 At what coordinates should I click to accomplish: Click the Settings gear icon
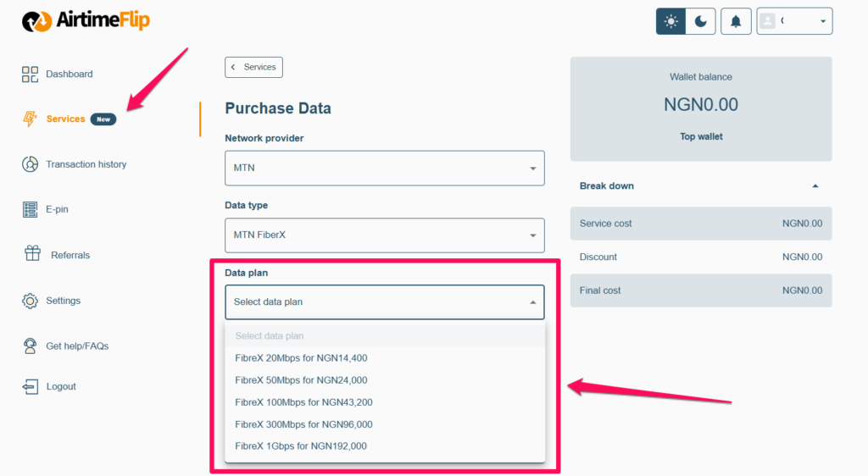pos(30,301)
